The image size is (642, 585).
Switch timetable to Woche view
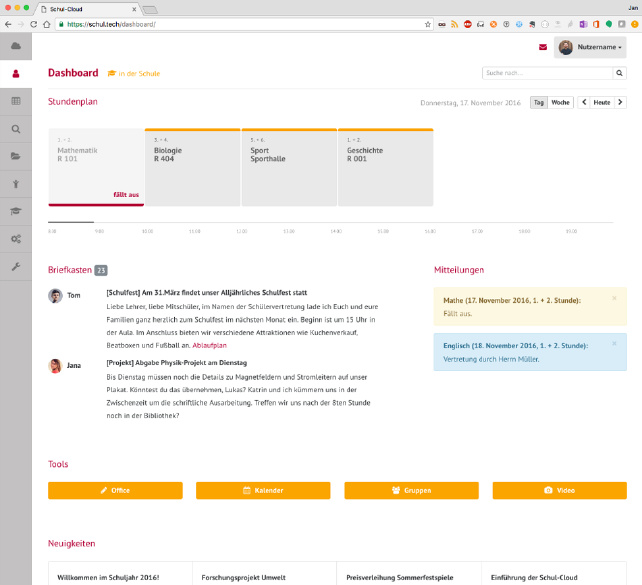tap(560, 102)
